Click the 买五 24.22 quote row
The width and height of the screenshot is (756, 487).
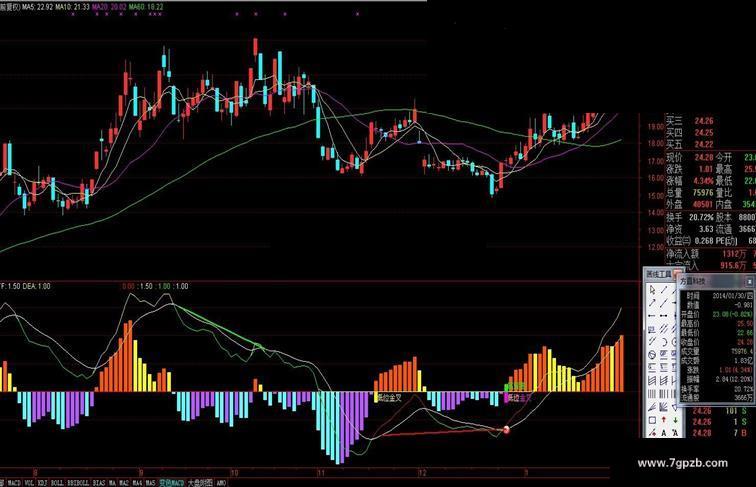[x=689, y=144]
